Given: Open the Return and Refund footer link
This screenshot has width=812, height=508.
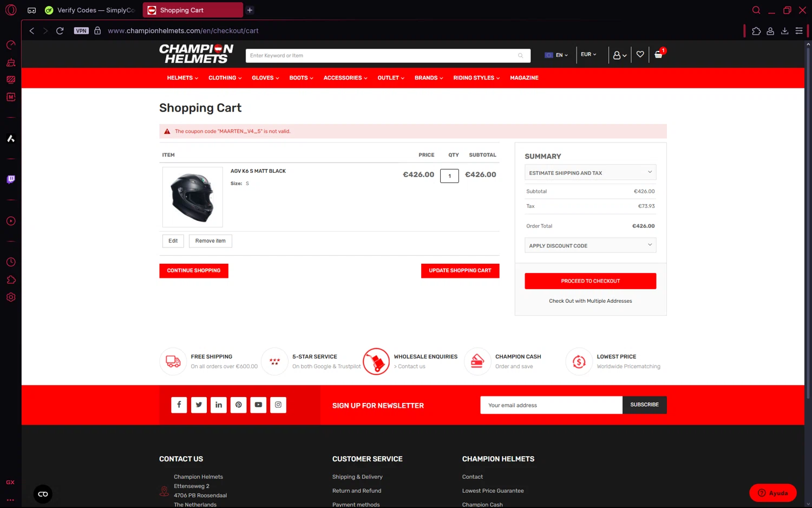Looking at the screenshot, I should pos(357,491).
